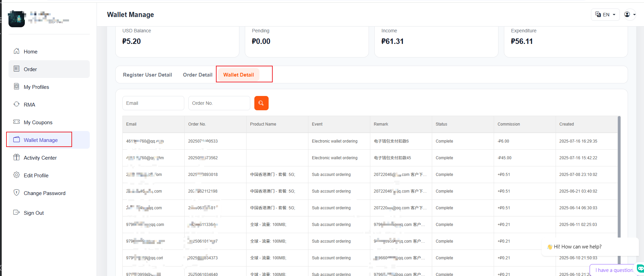Go to Home in sidebar
Screen dimensions: 644x276
[49, 51]
